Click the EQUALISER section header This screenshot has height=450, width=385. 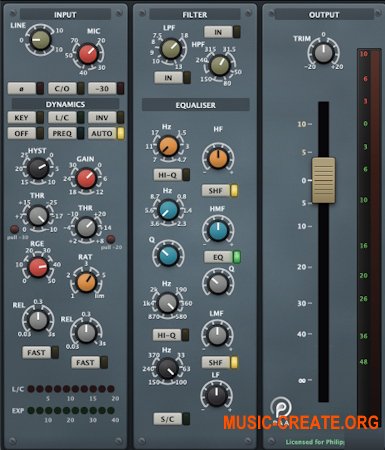click(x=195, y=105)
